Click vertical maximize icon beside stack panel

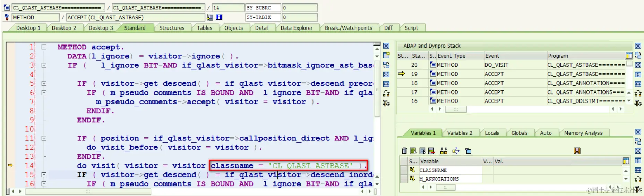point(638,74)
